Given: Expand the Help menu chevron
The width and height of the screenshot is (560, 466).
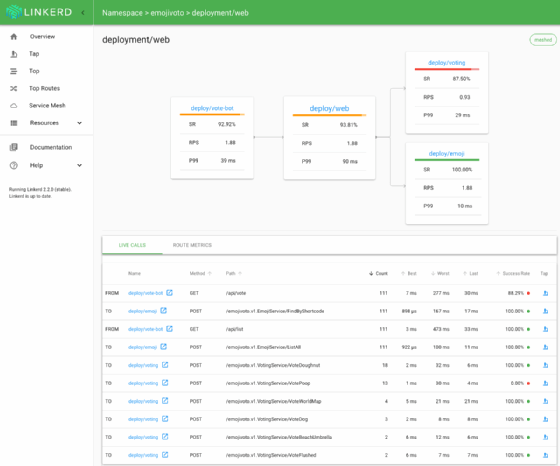Looking at the screenshot, I should (79, 165).
